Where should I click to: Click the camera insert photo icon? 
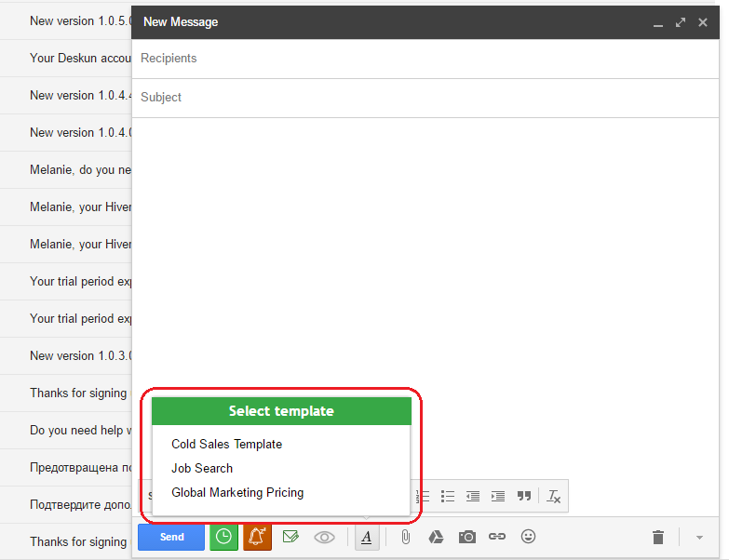[467, 538]
